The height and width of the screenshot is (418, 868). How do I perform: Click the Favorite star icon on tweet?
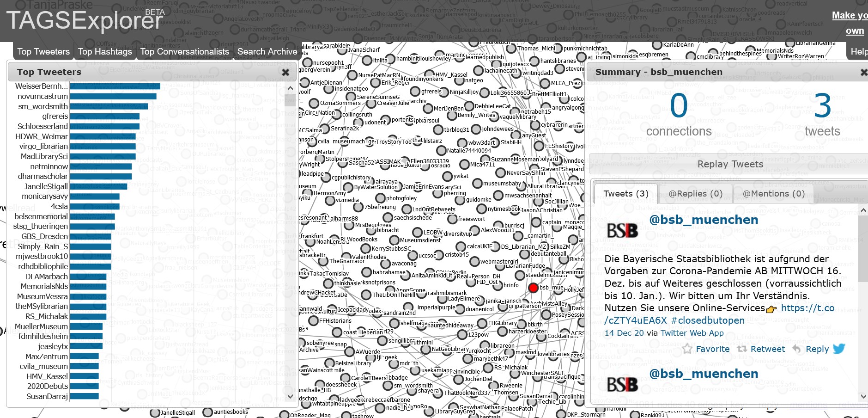(687, 349)
